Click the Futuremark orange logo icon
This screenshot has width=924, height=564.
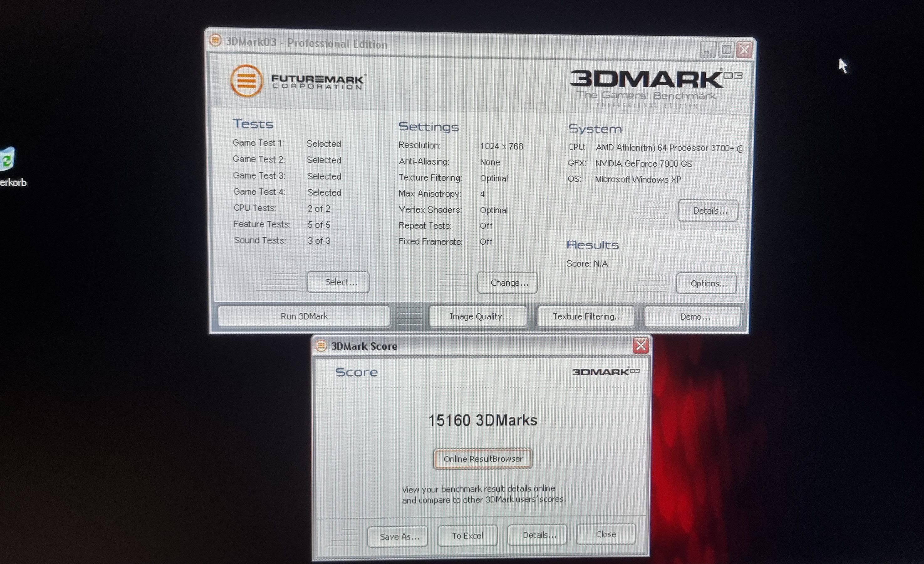(247, 81)
